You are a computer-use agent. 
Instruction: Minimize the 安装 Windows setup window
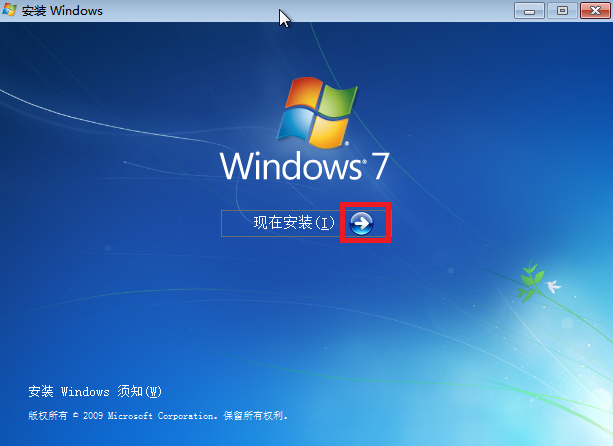pos(531,10)
